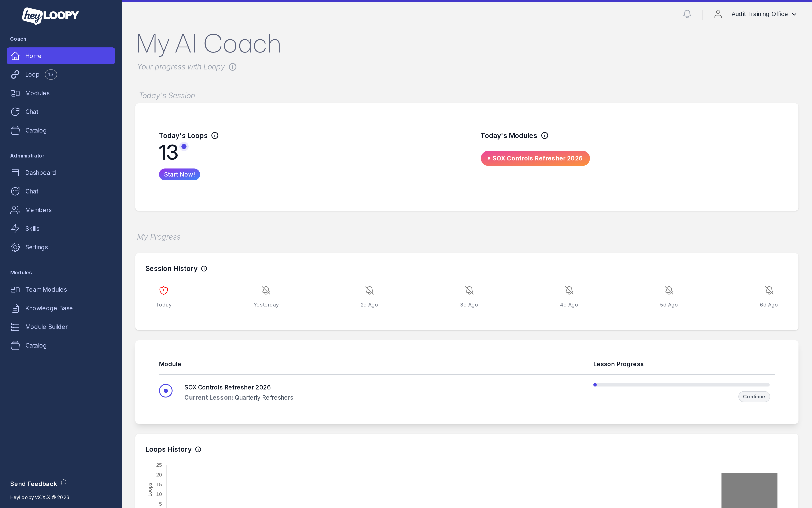Image resolution: width=812 pixels, height=508 pixels.
Task: Click the HeyLoopy vX.X.X version text
Action: click(x=40, y=497)
